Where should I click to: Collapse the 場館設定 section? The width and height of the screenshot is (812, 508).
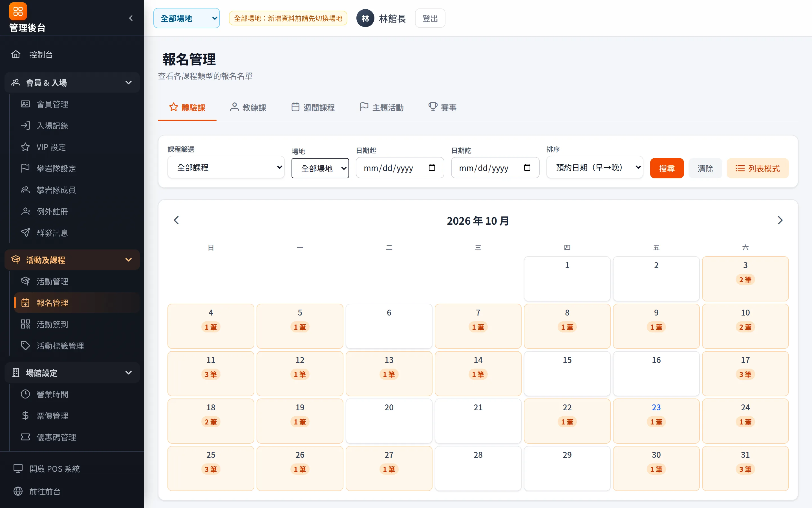coord(72,373)
